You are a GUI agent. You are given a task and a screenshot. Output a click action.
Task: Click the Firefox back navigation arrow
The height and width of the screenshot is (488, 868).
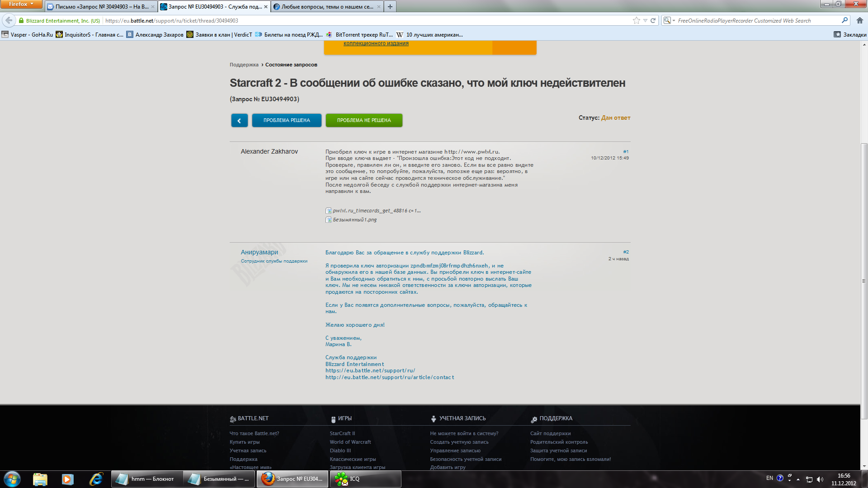9,20
